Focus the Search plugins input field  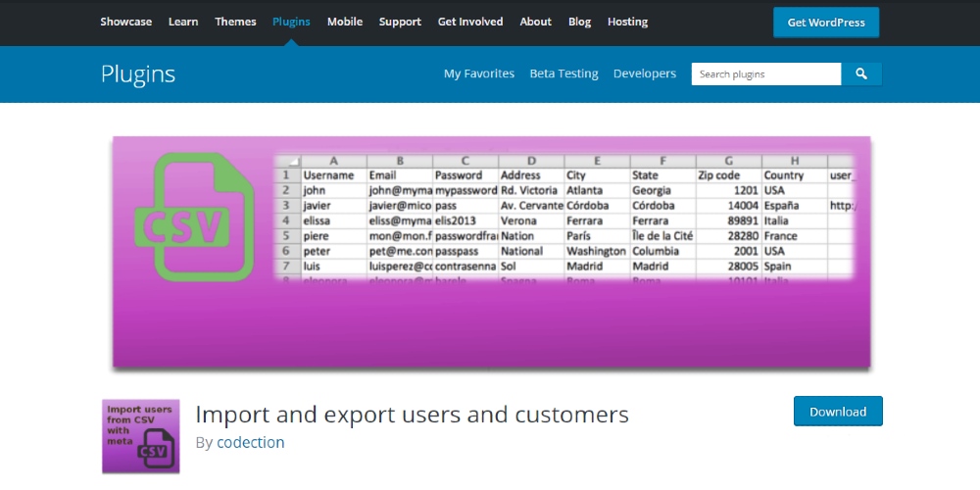point(766,73)
